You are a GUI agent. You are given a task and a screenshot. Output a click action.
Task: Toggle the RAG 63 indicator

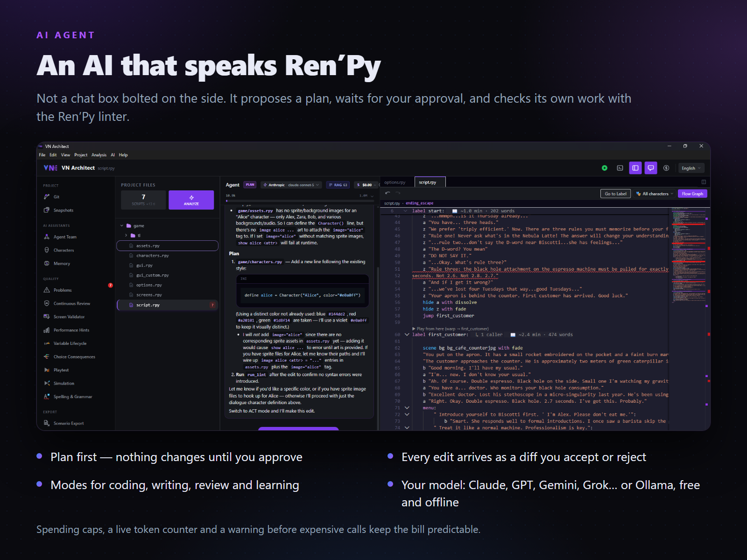tap(338, 185)
